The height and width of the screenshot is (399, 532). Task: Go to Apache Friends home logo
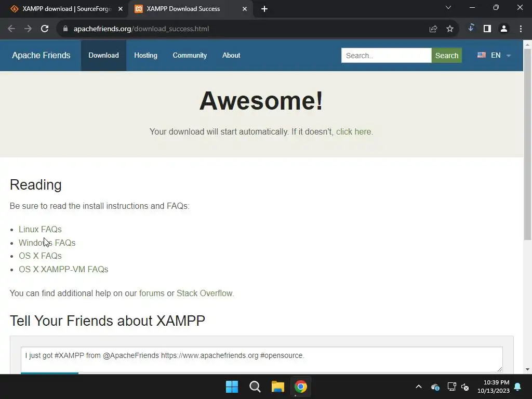41,55
